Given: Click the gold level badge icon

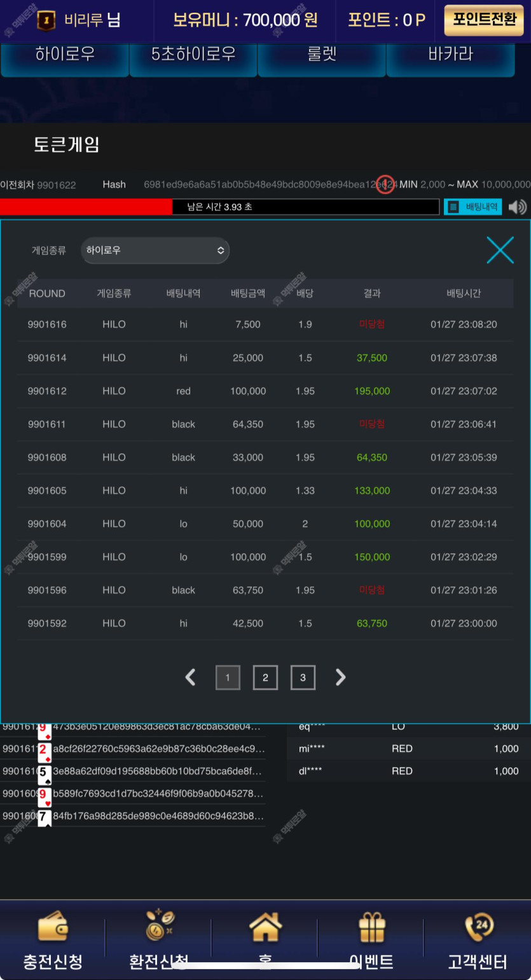Looking at the screenshot, I should (x=46, y=20).
